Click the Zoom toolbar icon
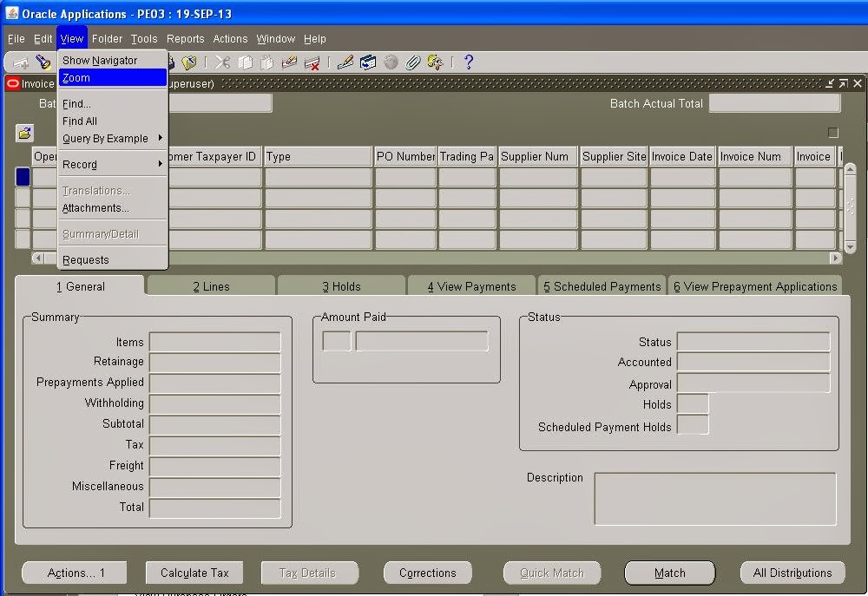This screenshot has width=868, height=596. tap(368, 62)
